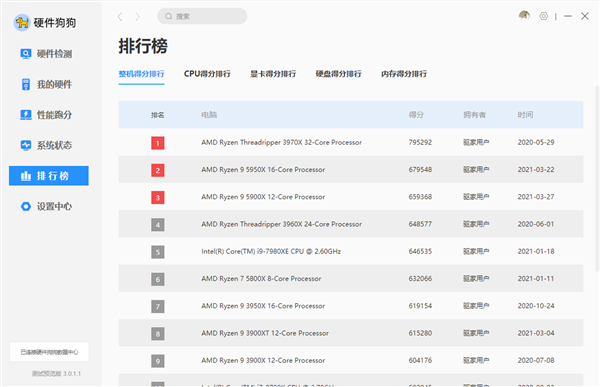Select the Ryzen 9 3900XT 12-Core row

click(x=351, y=333)
